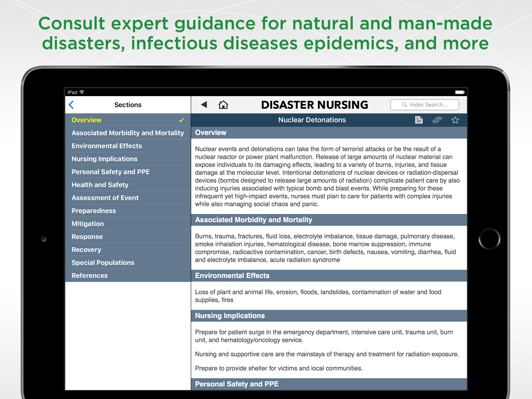Jump to Associated Morbidity and Mortality section

[128, 133]
